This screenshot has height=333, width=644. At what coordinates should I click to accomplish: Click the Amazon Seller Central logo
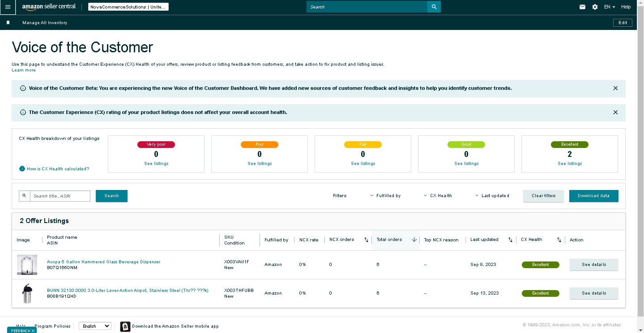(x=49, y=7)
